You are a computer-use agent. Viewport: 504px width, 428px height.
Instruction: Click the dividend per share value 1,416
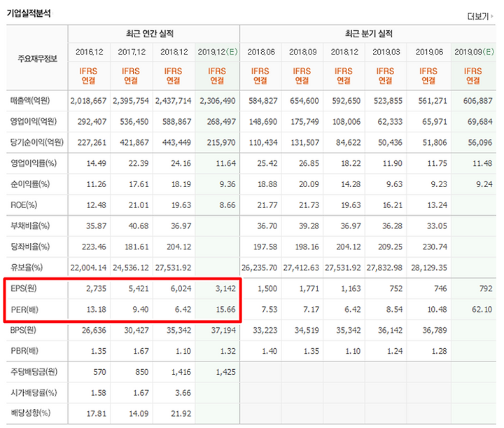pos(181,372)
